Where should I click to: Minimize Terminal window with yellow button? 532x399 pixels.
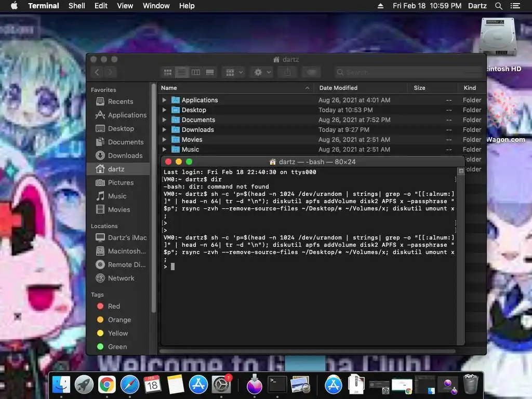point(179,162)
